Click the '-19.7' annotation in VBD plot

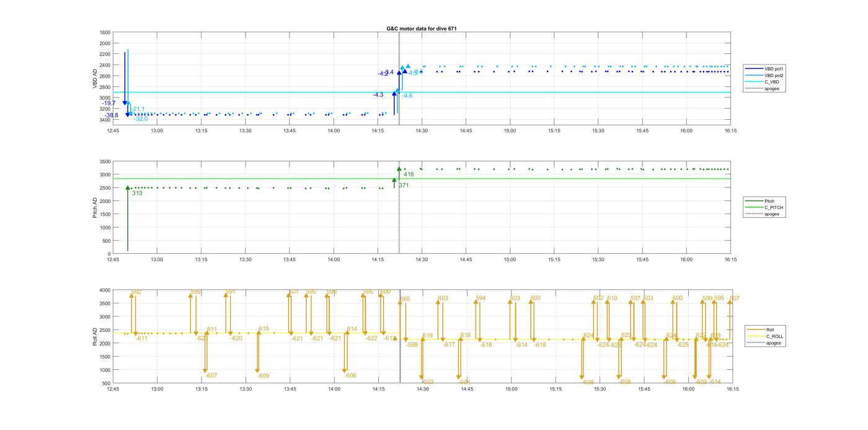pos(109,103)
